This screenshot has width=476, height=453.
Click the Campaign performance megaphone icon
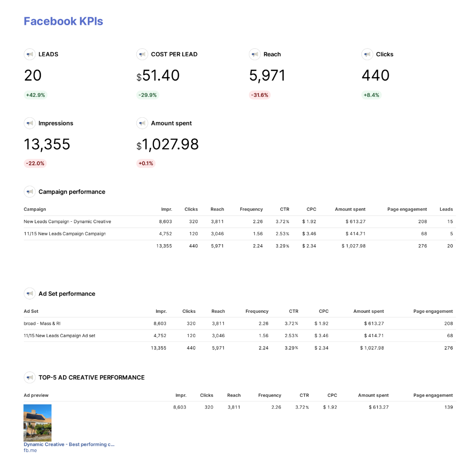pos(30,192)
